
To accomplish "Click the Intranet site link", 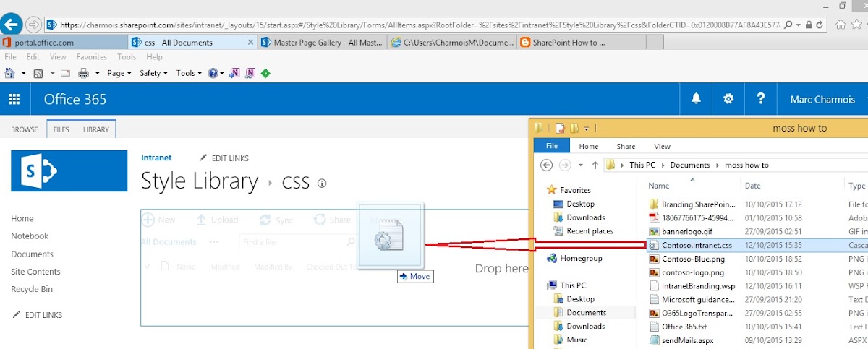I will click(156, 158).
